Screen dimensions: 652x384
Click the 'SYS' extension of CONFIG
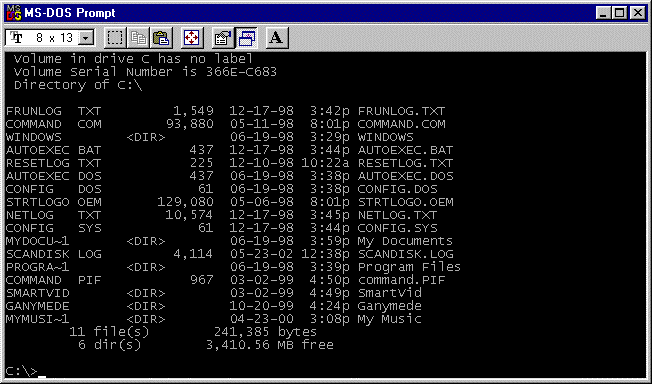coord(89,228)
